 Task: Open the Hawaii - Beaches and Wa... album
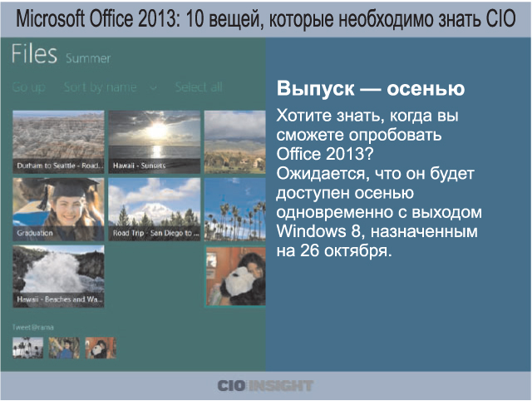[58, 276]
